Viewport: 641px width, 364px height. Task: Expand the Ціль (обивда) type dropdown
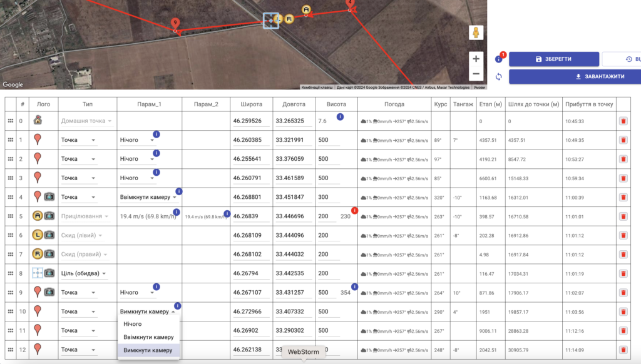81,274
